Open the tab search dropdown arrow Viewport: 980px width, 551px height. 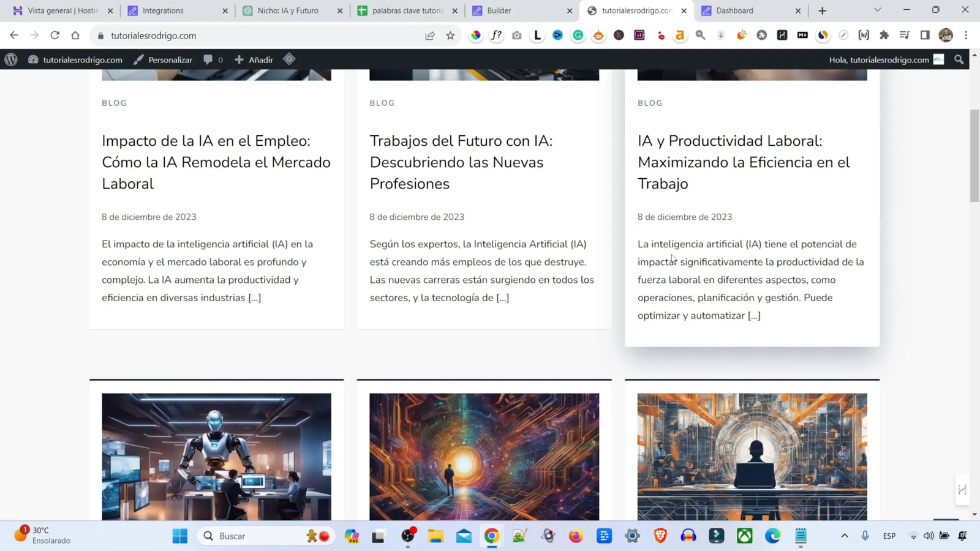click(876, 10)
